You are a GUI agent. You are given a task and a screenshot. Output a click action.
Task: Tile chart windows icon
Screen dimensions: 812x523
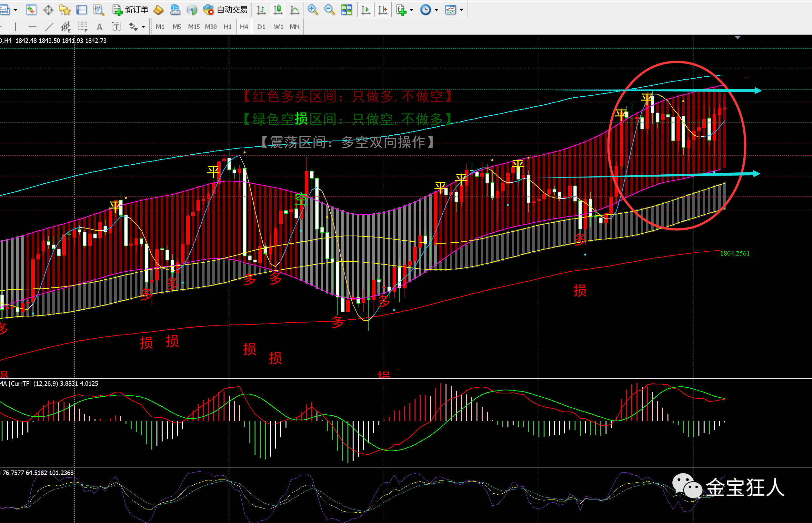(x=346, y=10)
